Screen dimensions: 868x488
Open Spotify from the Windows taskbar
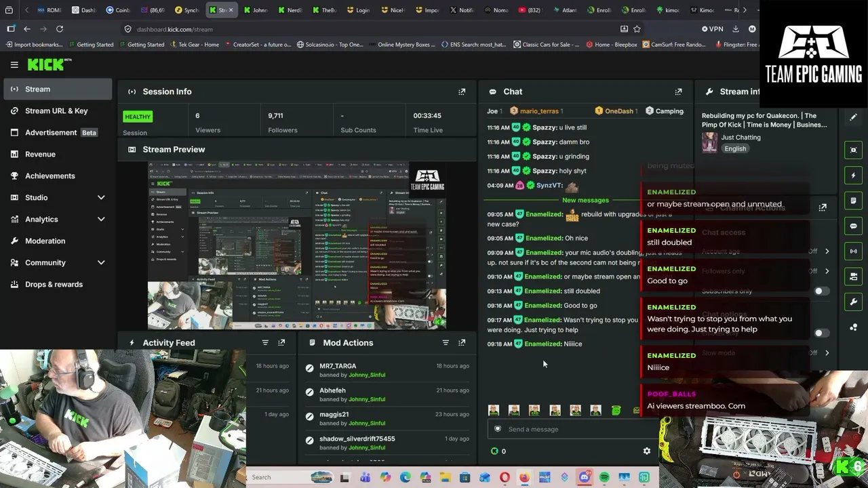coord(604,477)
